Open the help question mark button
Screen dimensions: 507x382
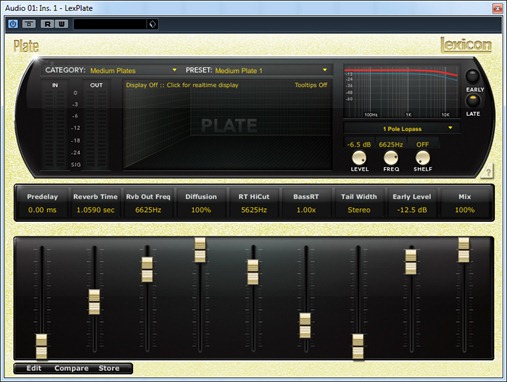click(x=488, y=172)
